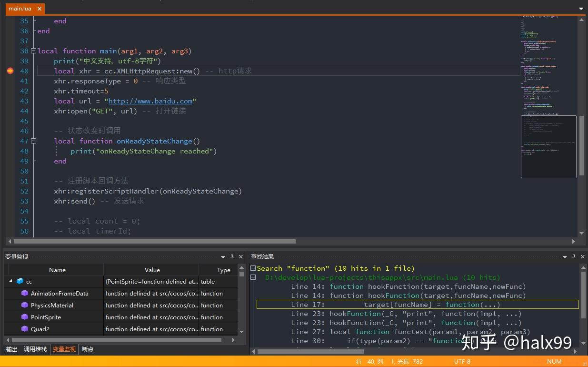Click the purple cube icon beside Quad2

tap(25, 329)
